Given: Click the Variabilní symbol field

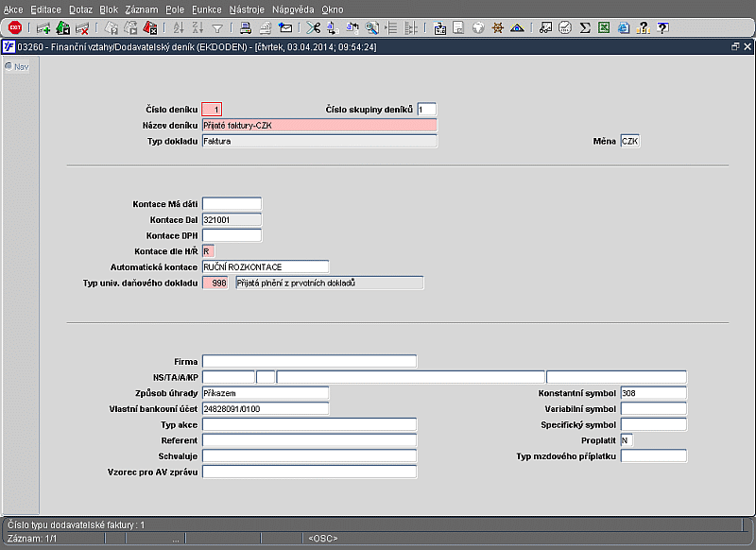Looking at the screenshot, I should (x=654, y=409).
